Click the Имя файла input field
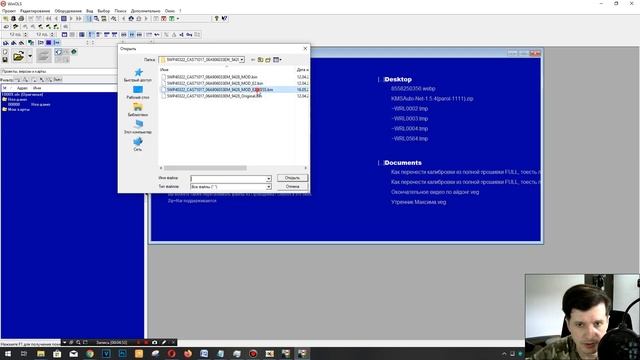Image resolution: width=640 pixels, height=360 pixels. 228,178
